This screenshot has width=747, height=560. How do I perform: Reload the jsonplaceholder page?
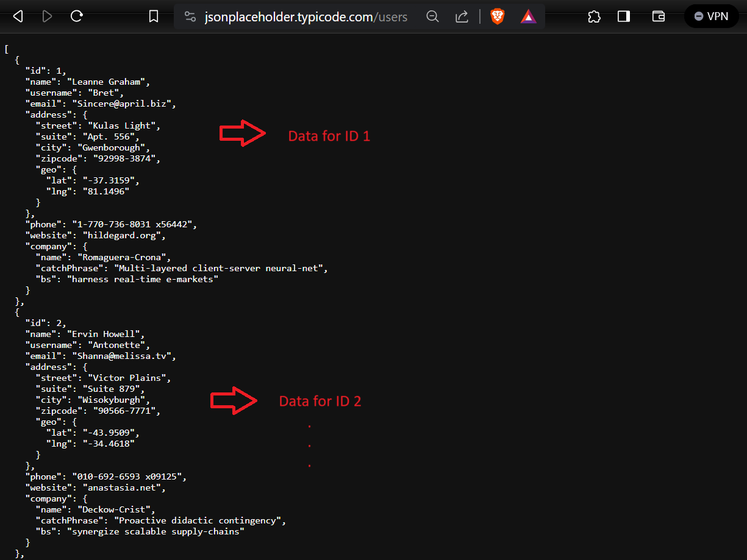[x=76, y=16]
